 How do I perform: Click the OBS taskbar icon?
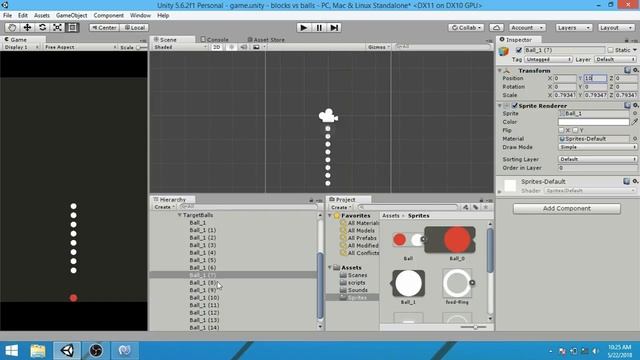tap(96, 351)
